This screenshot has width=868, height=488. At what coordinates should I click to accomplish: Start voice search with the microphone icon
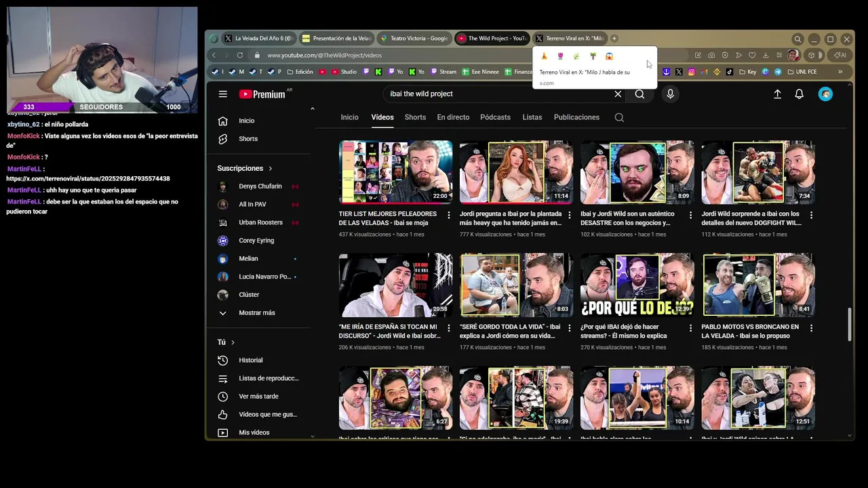point(670,94)
